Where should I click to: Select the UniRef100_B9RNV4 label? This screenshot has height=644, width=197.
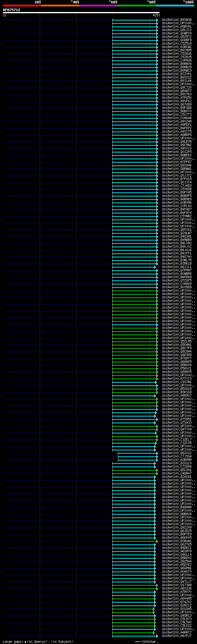pyautogui.click(x=177, y=64)
